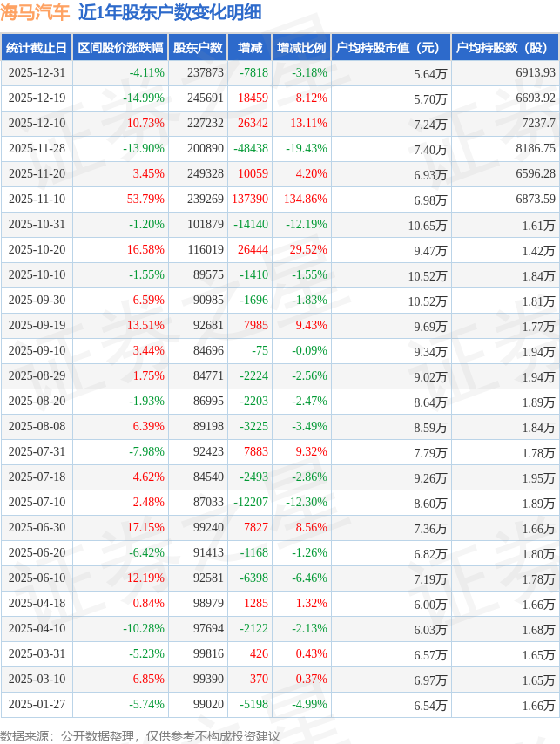Click the 区间股价涨跌幅 column header
Screen dimensions: 560x744
(x=118, y=48)
